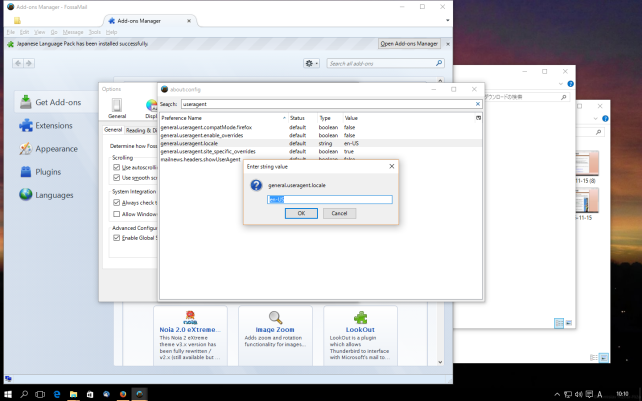Click the Search all add-ons field

point(385,63)
